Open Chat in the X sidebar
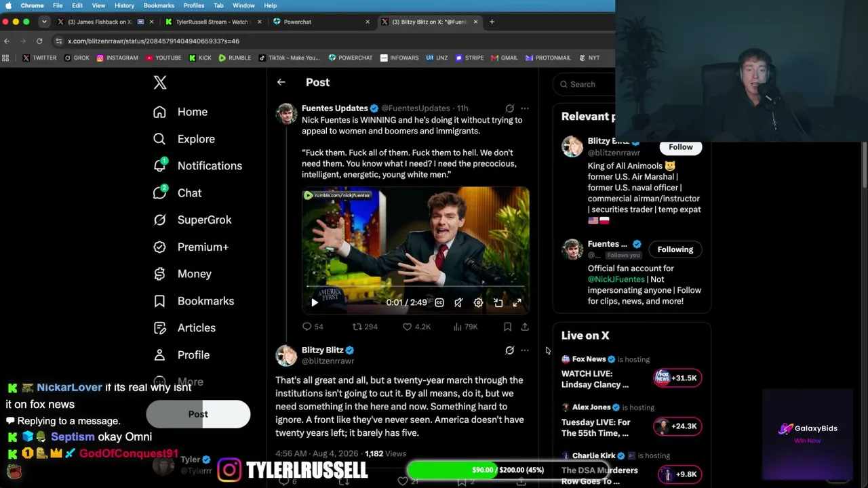Viewport: 868px width, 488px height. click(178, 192)
